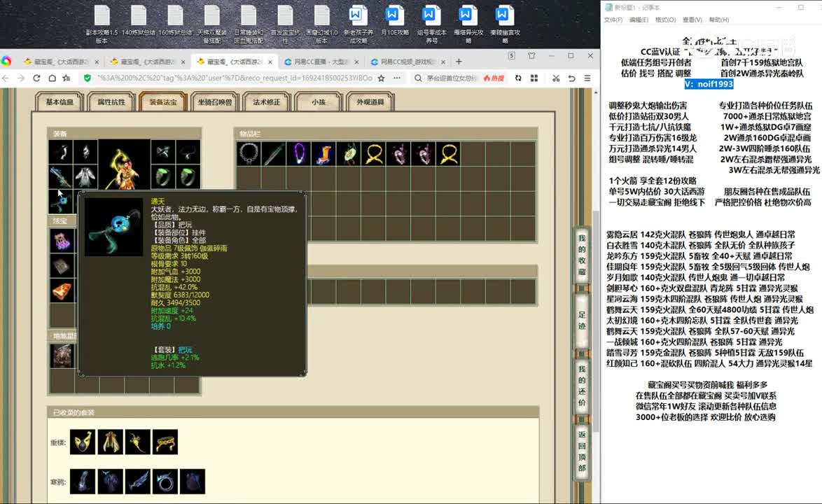Screen dimensions: 822x504
Task: Click the undo closed tab arrow
Action: pyautogui.click(x=571, y=78)
